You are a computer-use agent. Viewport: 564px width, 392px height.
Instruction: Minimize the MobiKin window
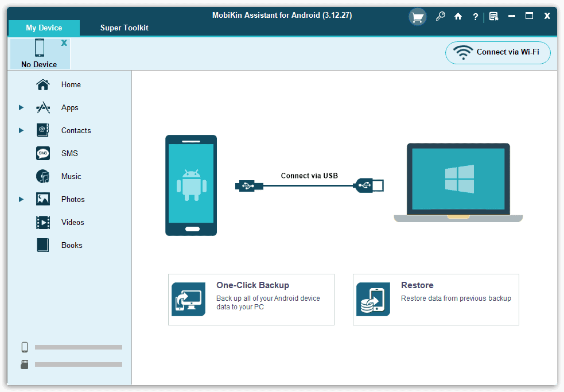click(x=511, y=16)
